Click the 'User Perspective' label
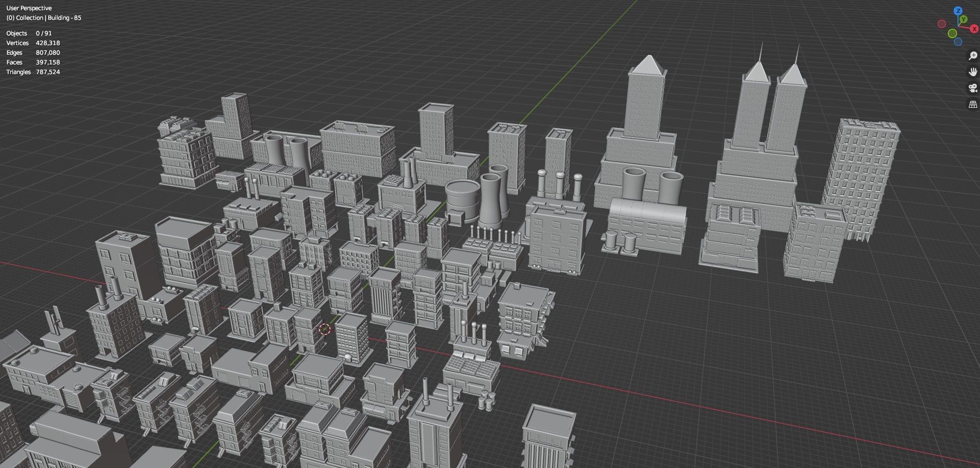This screenshot has width=980, height=468. click(x=29, y=8)
